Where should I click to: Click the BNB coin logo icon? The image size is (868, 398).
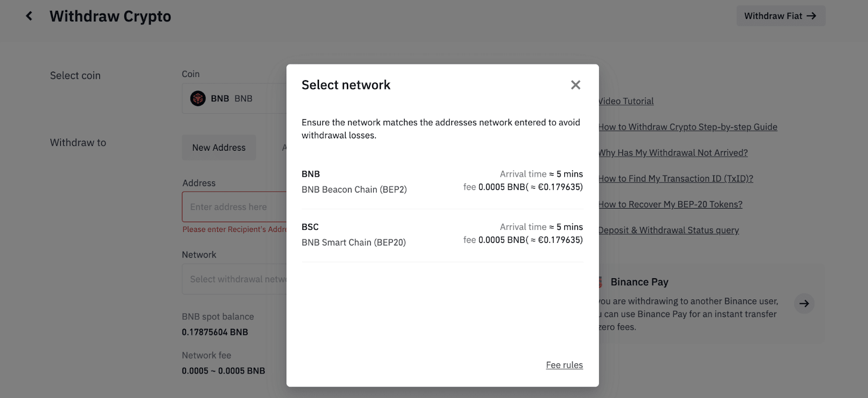[x=198, y=99]
